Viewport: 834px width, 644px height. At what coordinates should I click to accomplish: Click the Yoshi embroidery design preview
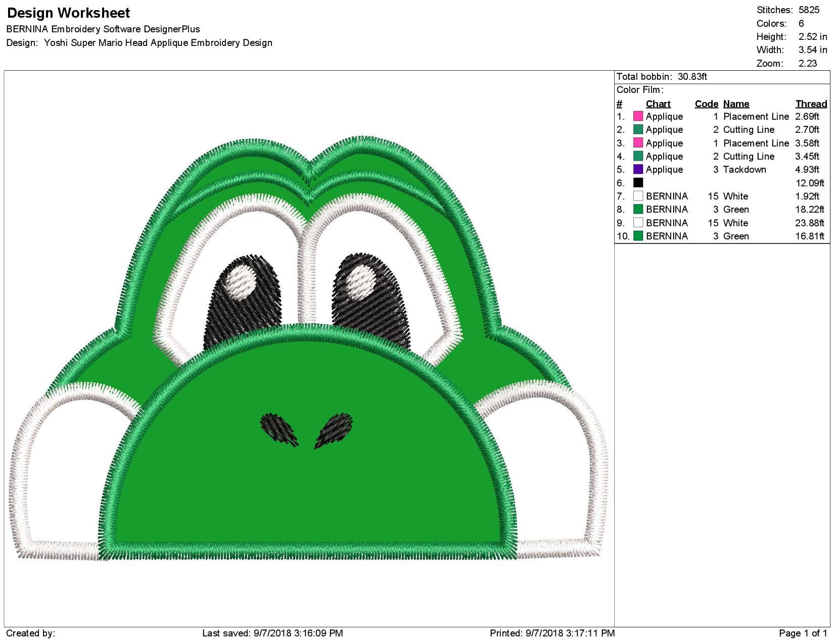(x=309, y=348)
